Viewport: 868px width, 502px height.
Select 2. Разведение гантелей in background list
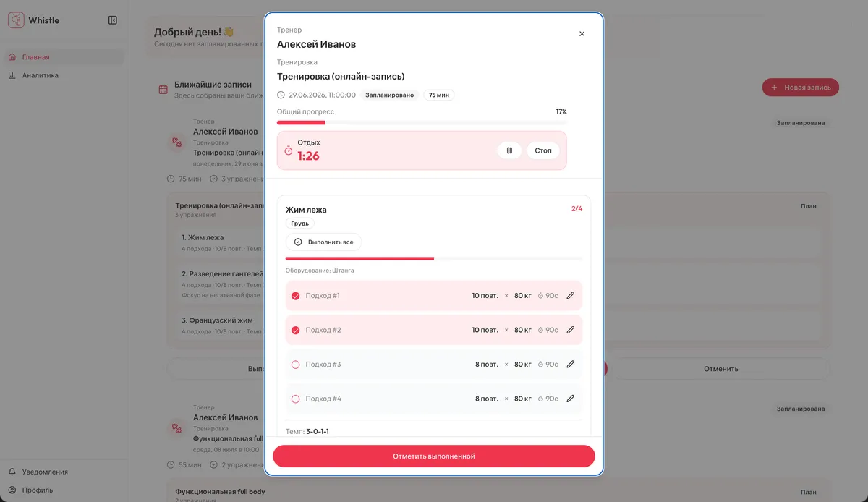coord(222,274)
